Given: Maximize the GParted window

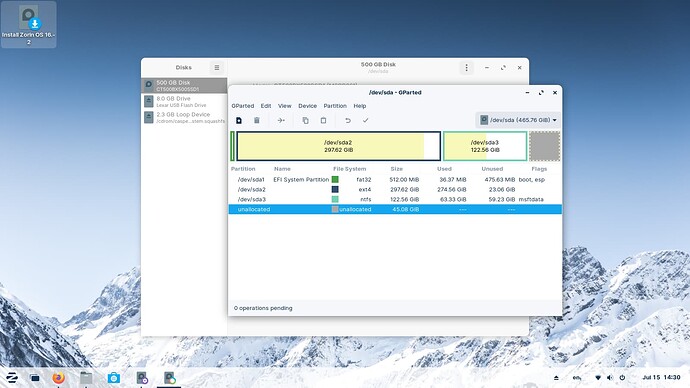Looking at the screenshot, I should [541, 92].
